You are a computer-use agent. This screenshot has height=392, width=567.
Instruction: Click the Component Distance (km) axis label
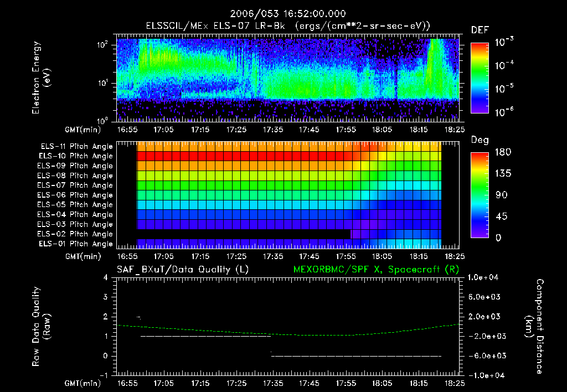[x=534, y=326]
